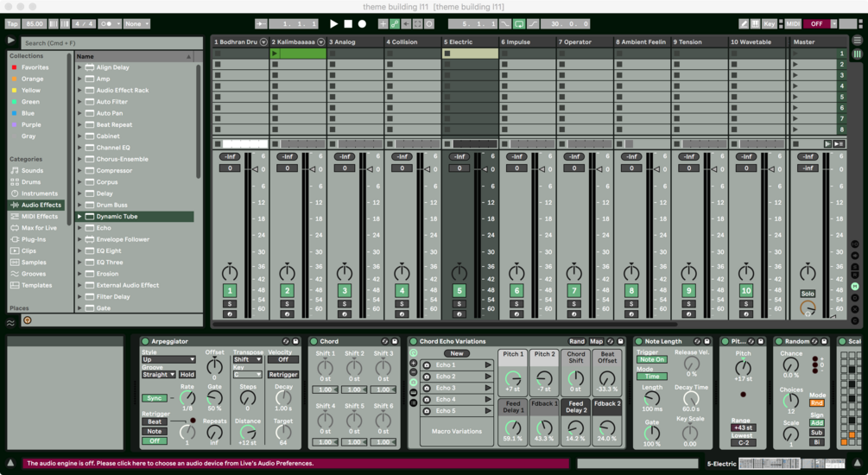The height and width of the screenshot is (475, 868).
Task: Enable the Loop switch in the control bar
Action: click(x=519, y=24)
